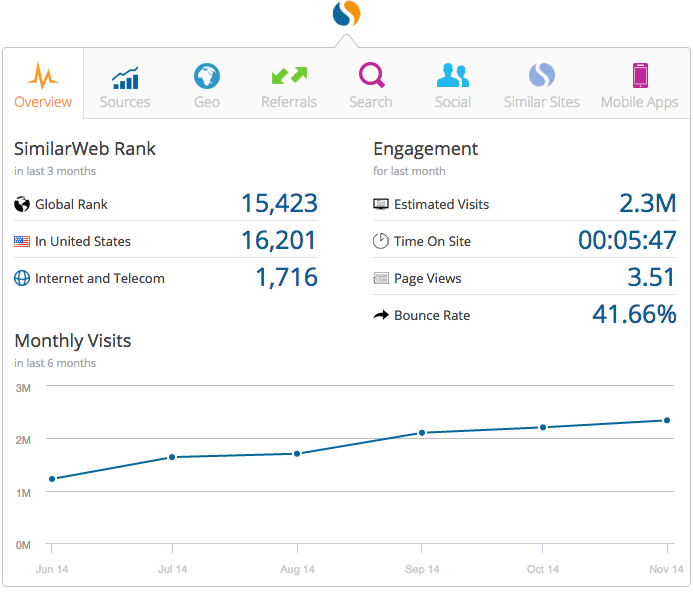Click the Jul 14 data point on chart
The width and height of the screenshot is (693, 597).
172,457
